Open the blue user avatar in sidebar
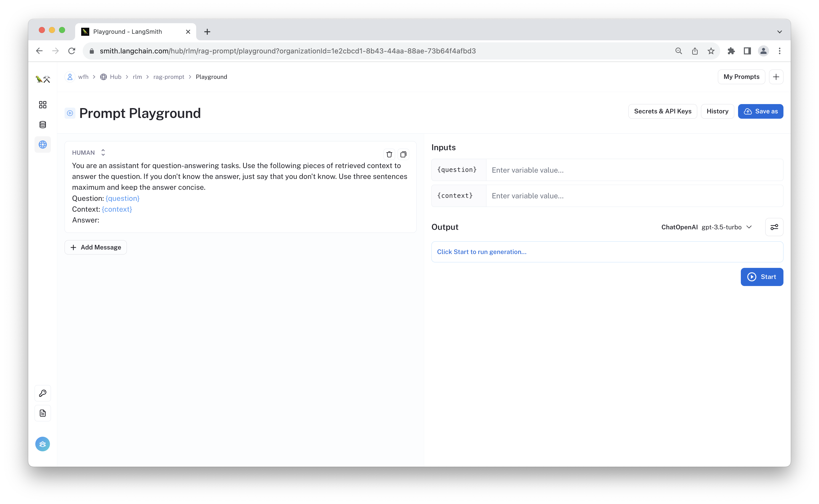This screenshot has height=504, width=819. click(43, 444)
